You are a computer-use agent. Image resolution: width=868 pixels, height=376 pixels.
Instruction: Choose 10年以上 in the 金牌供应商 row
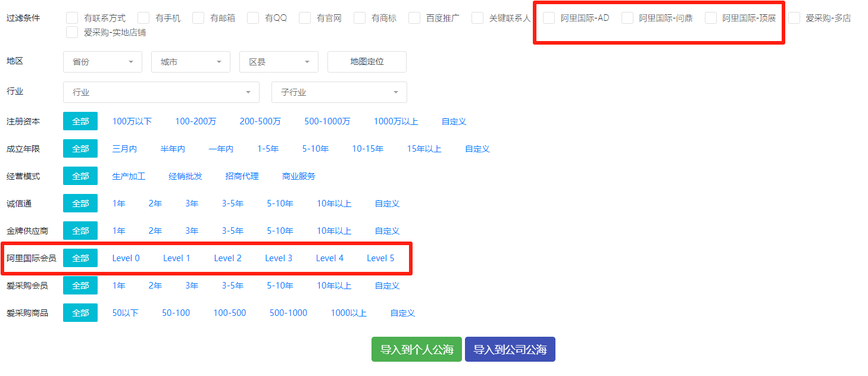(334, 231)
